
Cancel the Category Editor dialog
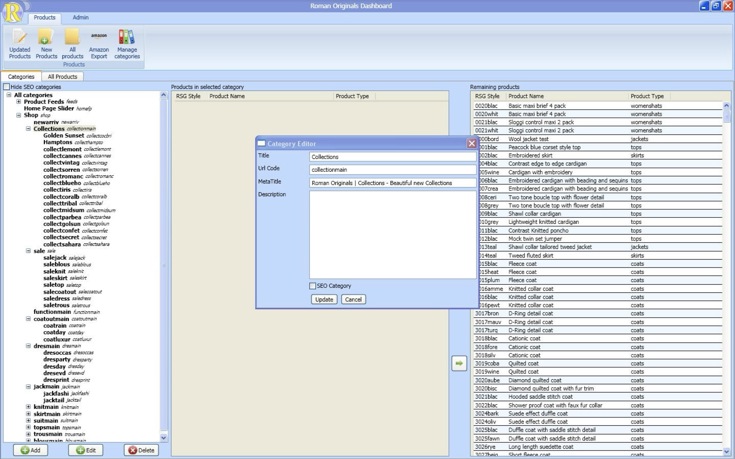pos(353,299)
